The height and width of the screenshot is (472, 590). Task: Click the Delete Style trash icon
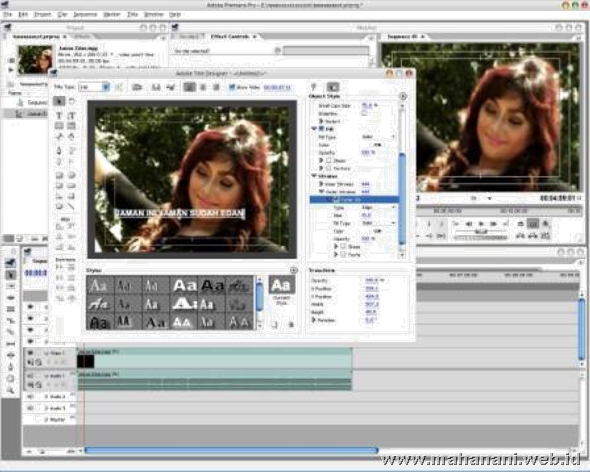[x=291, y=324]
